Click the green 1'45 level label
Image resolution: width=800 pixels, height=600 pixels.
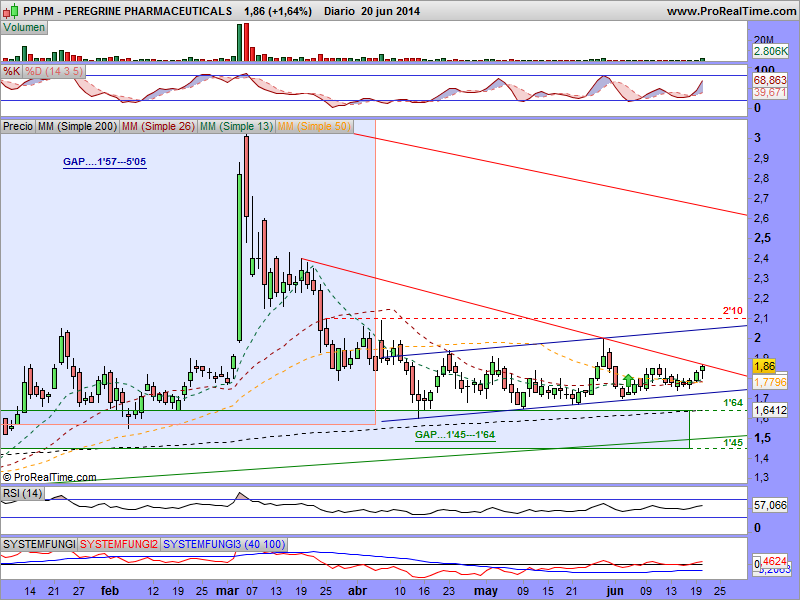point(733,442)
